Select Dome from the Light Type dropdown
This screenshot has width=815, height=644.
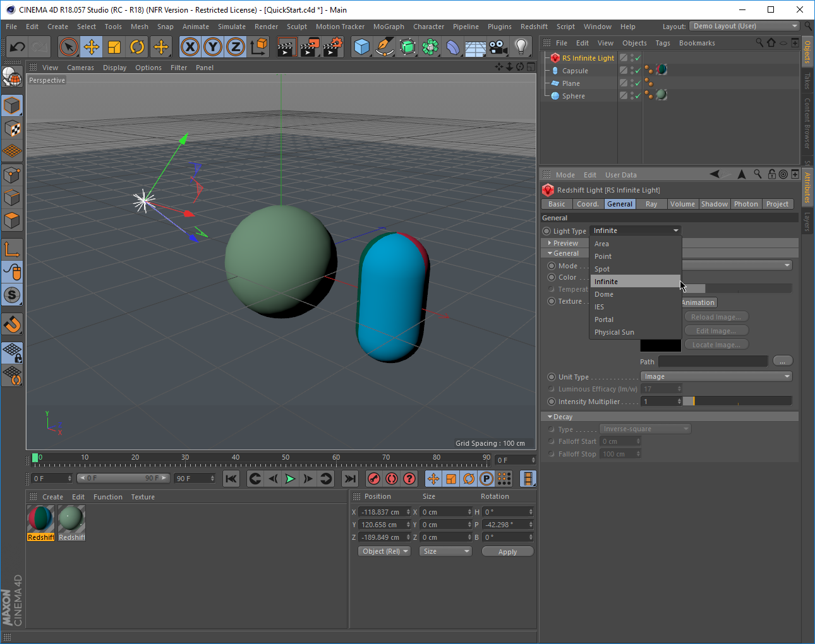click(x=604, y=294)
